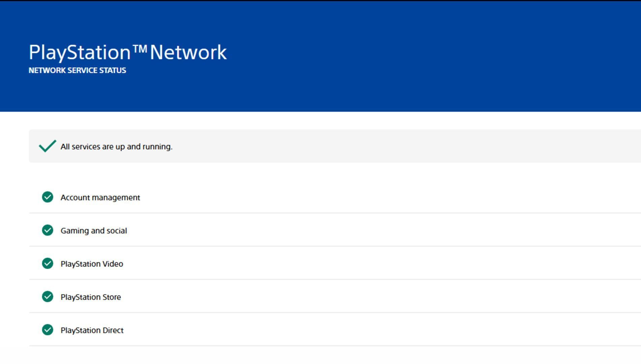Click PlayStation Video green status icon
The width and height of the screenshot is (641, 364).
(x=48, y=264)
